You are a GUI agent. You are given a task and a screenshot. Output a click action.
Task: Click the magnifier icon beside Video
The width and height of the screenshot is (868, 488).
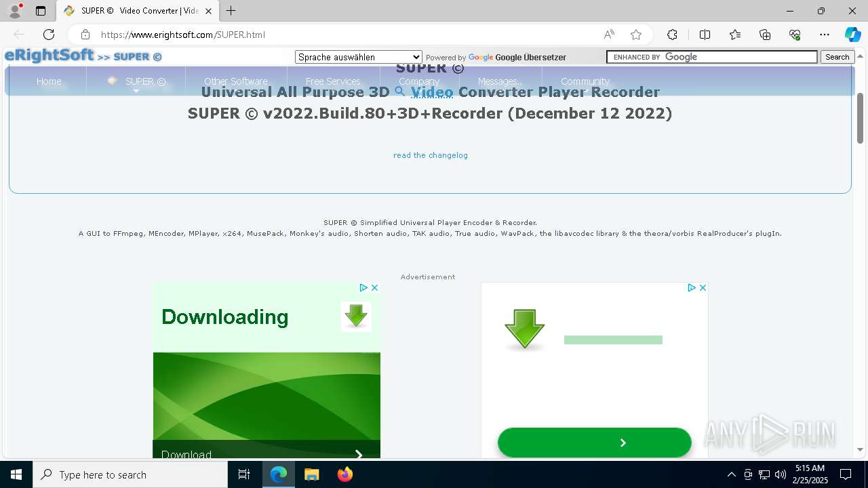[x=400, y=91]
